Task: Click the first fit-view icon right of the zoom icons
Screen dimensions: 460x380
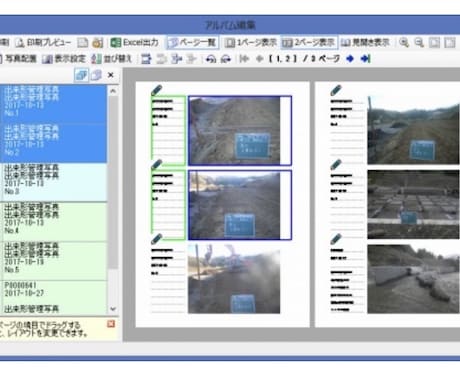Action: (434, 42)
